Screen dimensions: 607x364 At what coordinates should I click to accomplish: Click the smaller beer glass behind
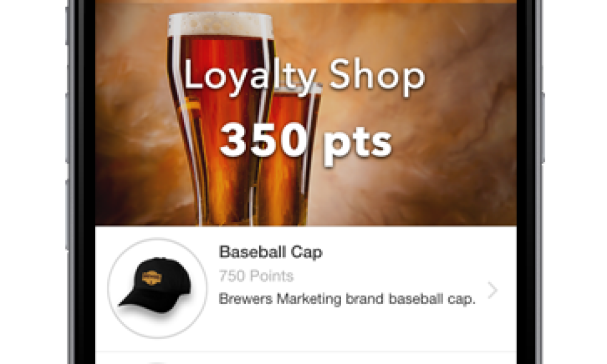click(294, 155)
